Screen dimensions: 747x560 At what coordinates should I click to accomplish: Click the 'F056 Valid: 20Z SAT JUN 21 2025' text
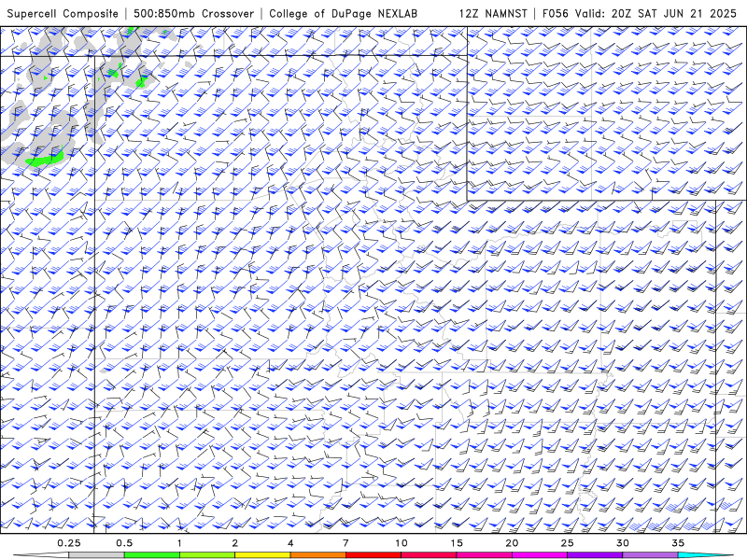click(640, 13)
